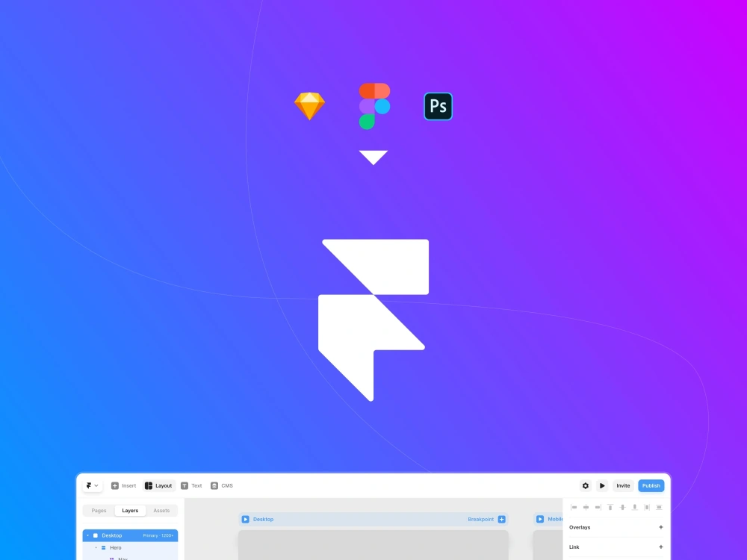
Task: Click the Photoshop Ps icon
Action: coord(438,106)
